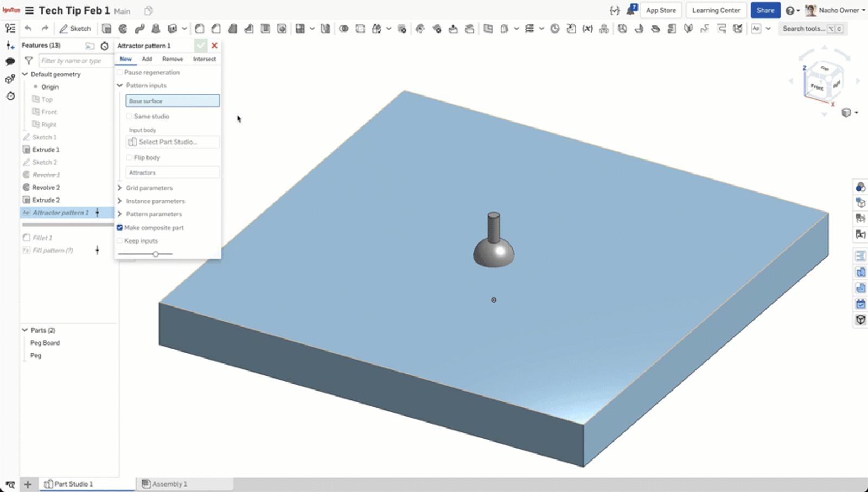Click the blue Share button
This screenshot has height=492, width=868.
pyautogui.click(x=765, y=10)
